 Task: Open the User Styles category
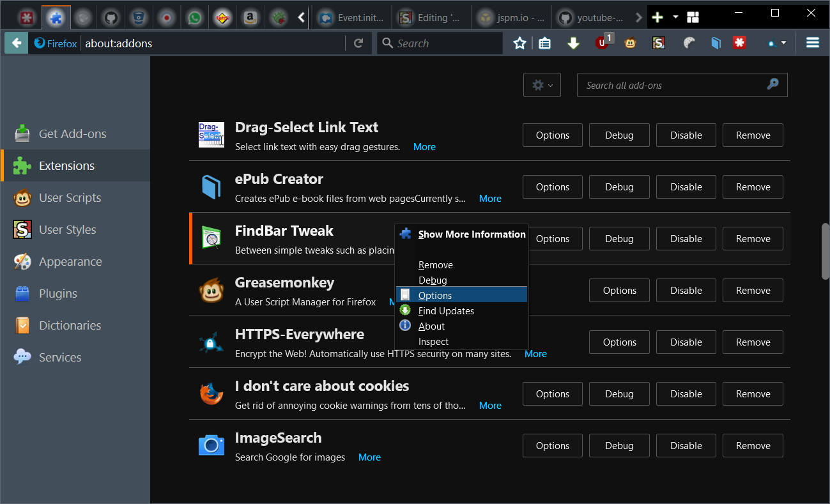point(75,229)
